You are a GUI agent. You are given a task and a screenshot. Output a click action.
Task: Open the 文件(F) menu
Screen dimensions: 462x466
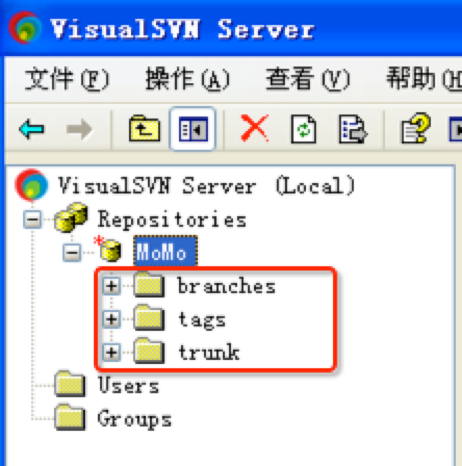pyautogui.click(x=67, y=79)
